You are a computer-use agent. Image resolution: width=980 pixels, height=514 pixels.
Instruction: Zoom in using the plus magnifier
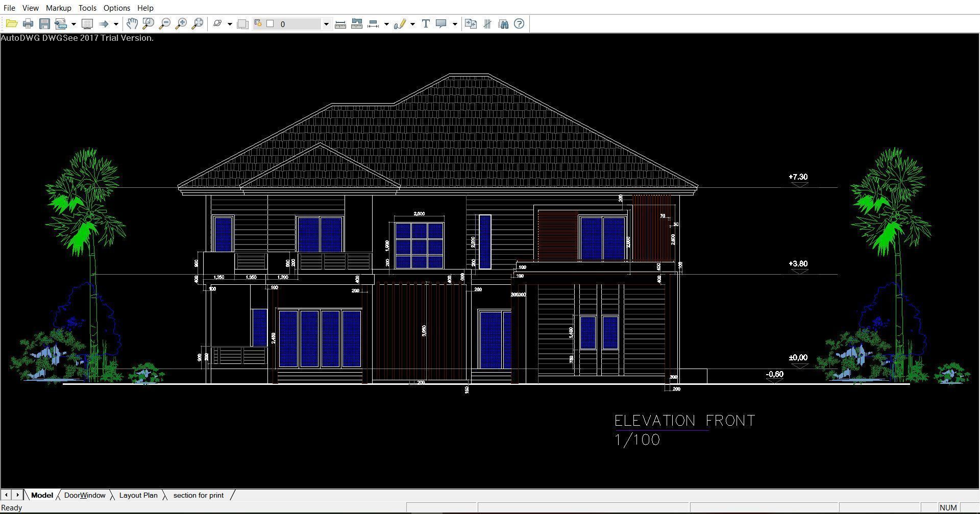click(x=181, y=23)
